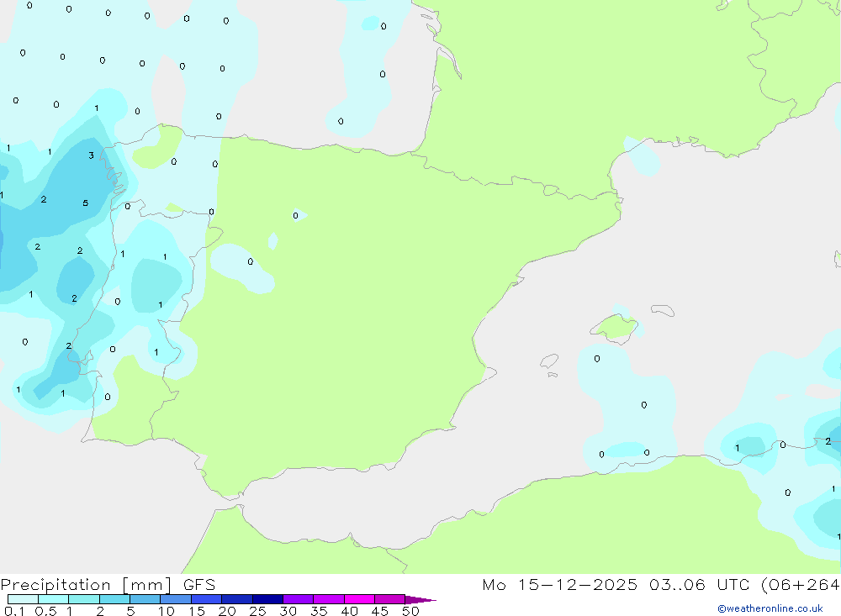Click the legend label "15"

coord(197,611)
